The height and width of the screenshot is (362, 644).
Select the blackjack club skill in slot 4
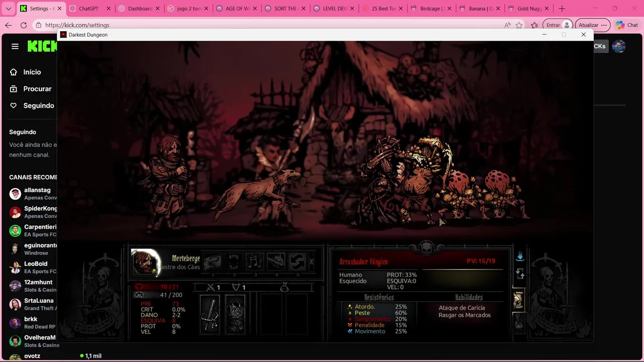tap(276, 261)
